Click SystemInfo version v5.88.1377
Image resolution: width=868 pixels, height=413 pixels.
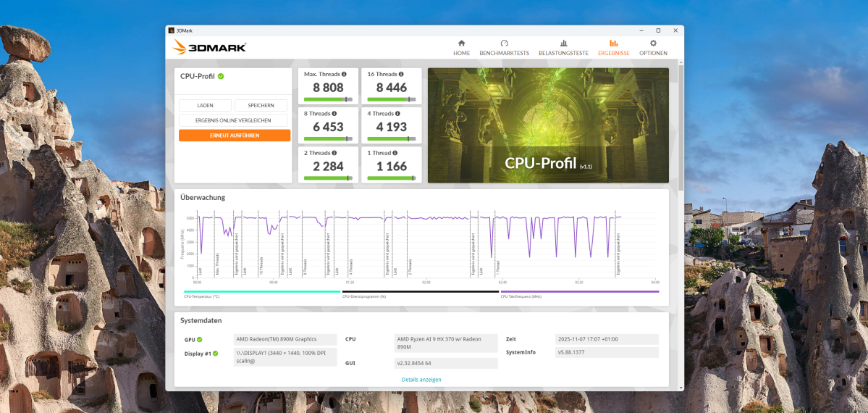tap(607, 353)
